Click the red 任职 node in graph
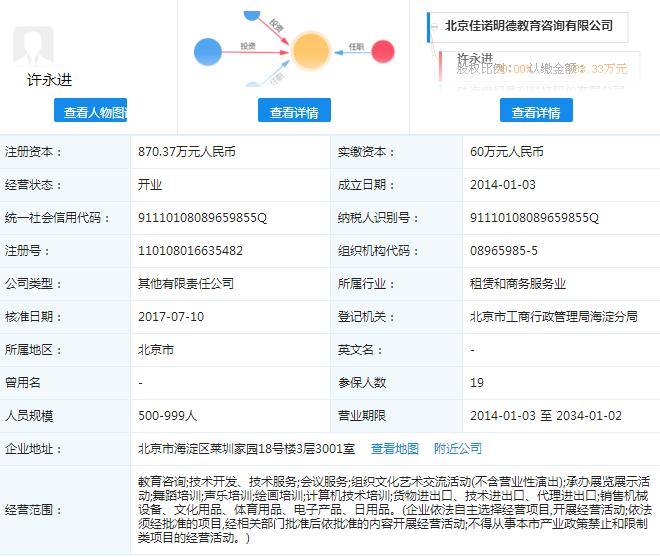 [x=383, y=51]
